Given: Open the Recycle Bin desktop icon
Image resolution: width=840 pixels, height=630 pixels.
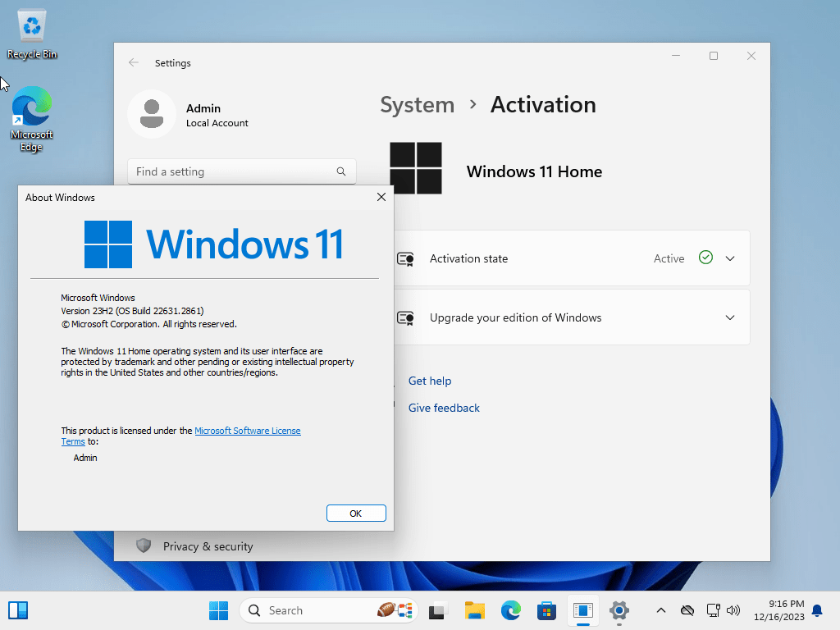Looking at the screenshot, I should (x=32, y=34).
